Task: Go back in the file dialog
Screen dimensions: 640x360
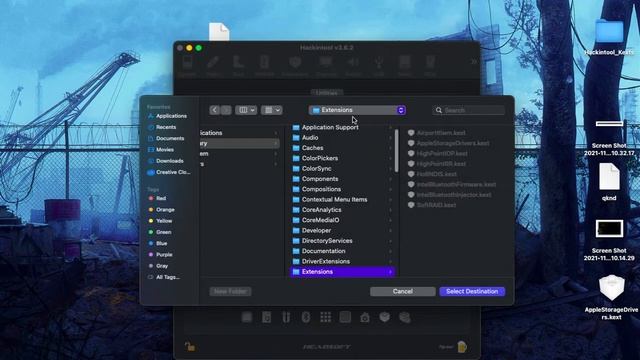Action: point(215,110)
